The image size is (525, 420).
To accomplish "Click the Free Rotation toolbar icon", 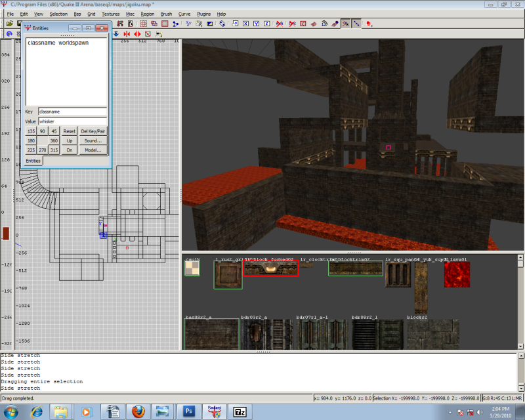I will click(222, 24).
